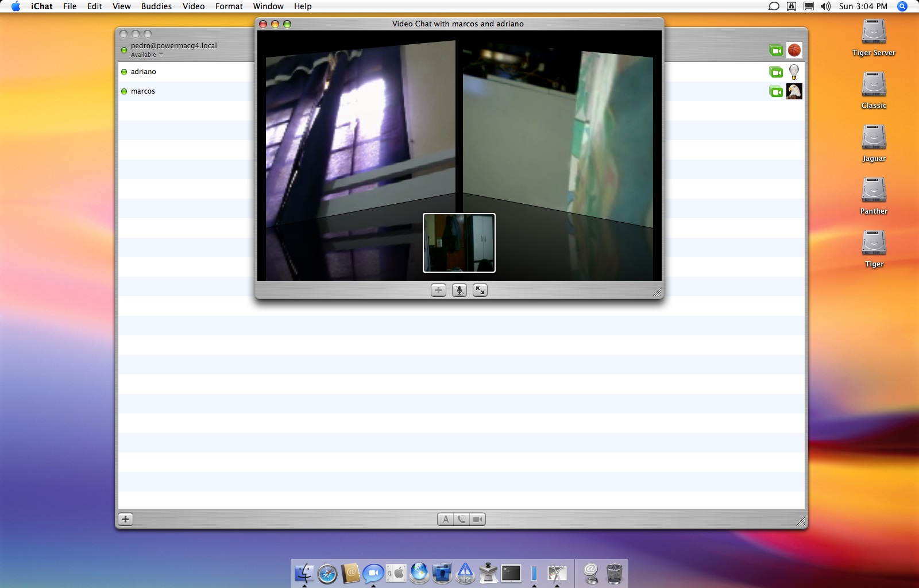
Task: Click the video camera icon beside marcos
Action: (x=776, y=91)
